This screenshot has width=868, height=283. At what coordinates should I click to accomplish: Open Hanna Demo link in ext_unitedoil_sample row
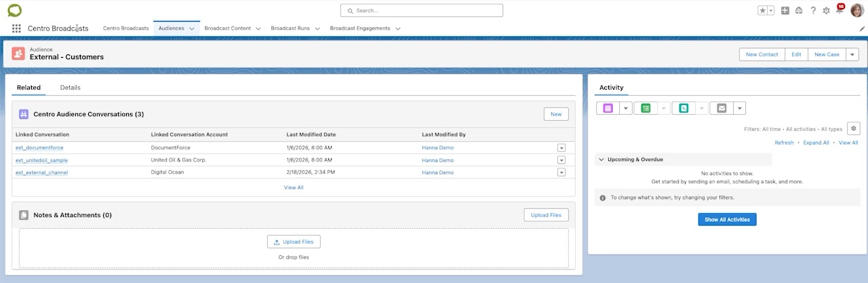tap(437, 160)
